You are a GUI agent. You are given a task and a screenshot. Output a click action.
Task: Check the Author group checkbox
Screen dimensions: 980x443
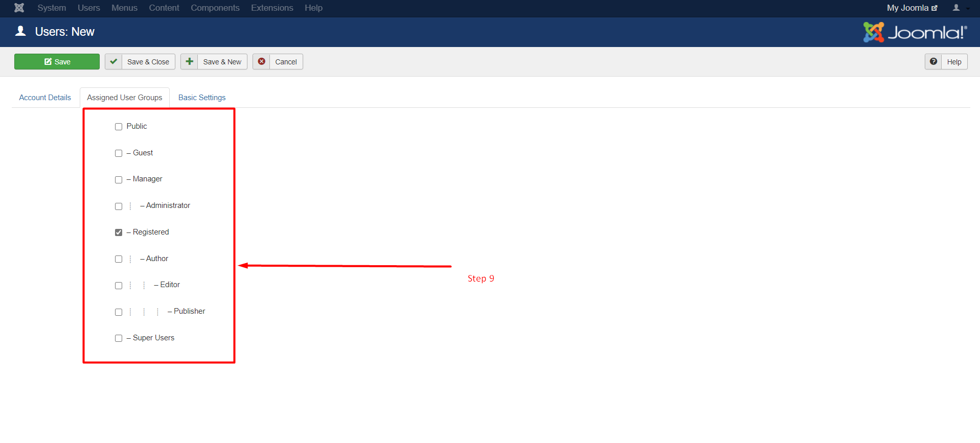click(119, 259)
